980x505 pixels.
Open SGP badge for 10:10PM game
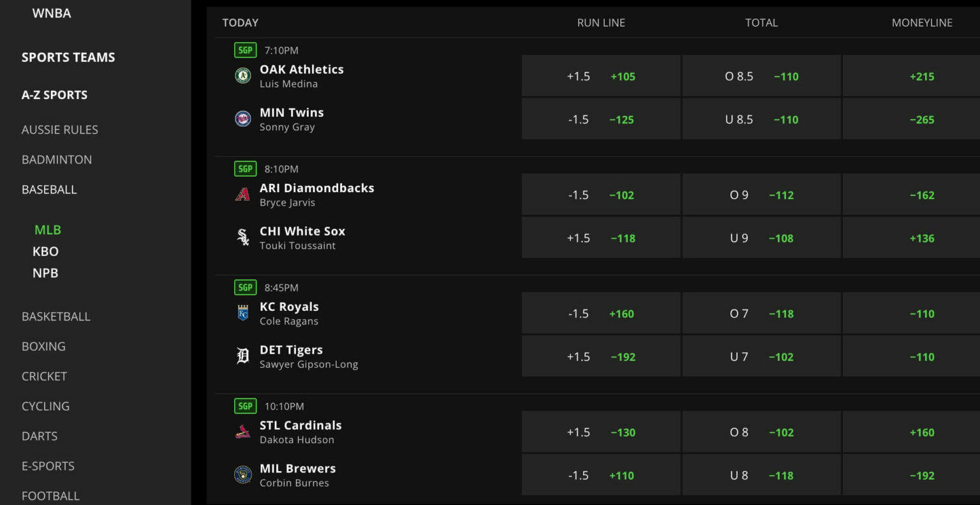[246, 406]
